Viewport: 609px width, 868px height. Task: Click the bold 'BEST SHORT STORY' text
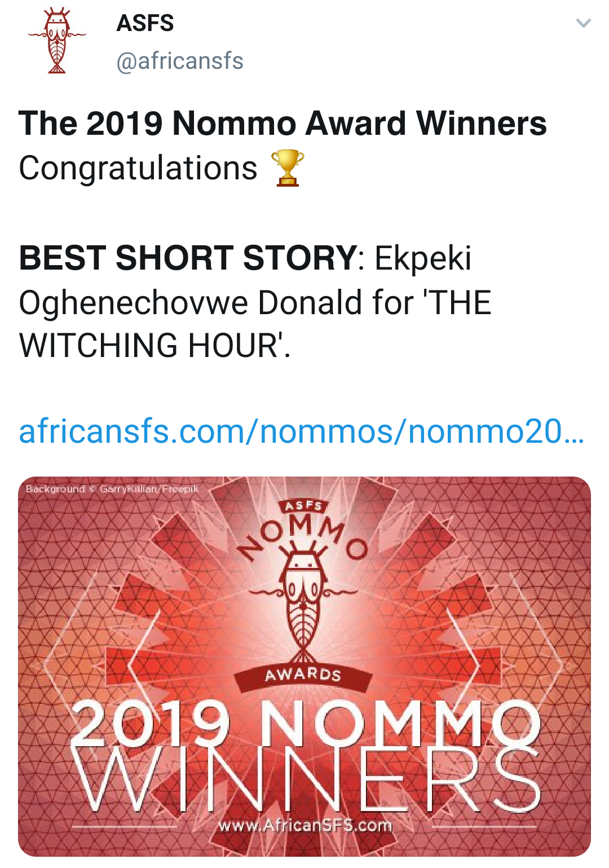click(188, 258)
